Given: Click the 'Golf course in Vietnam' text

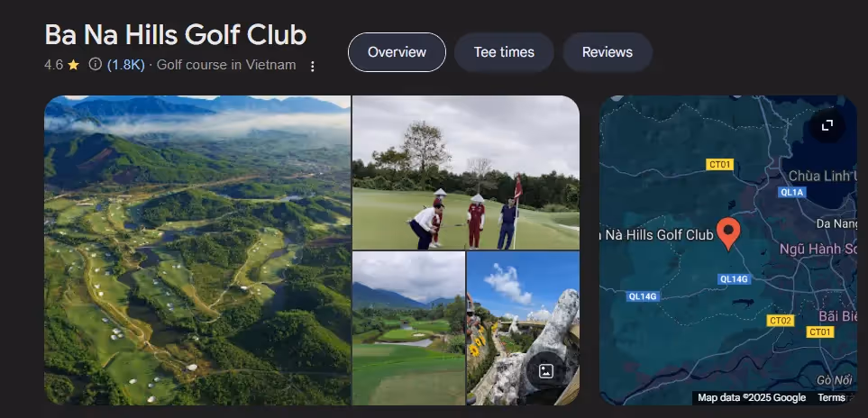Looking at the screenshot, I should [226, 65].
